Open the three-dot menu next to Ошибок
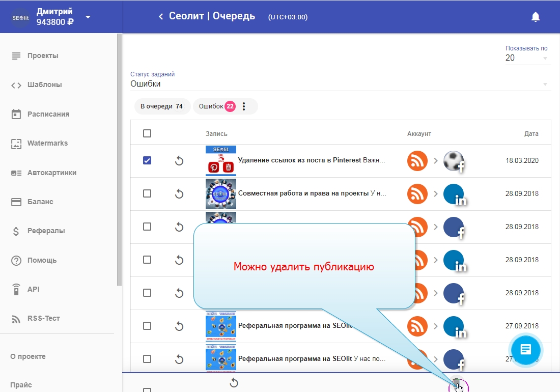Image resolution: width=560 pixels, height=392 pixels. click(x=243, y=106)
